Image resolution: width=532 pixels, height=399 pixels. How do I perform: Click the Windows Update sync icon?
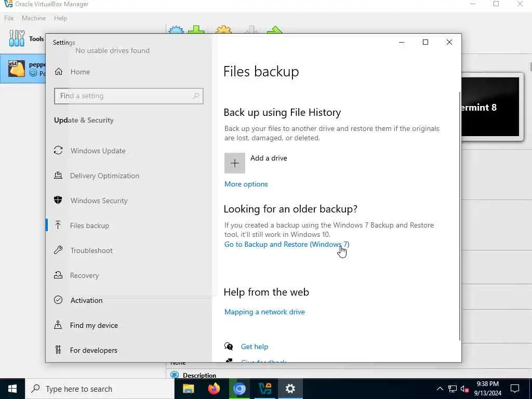tap(58, 150)
